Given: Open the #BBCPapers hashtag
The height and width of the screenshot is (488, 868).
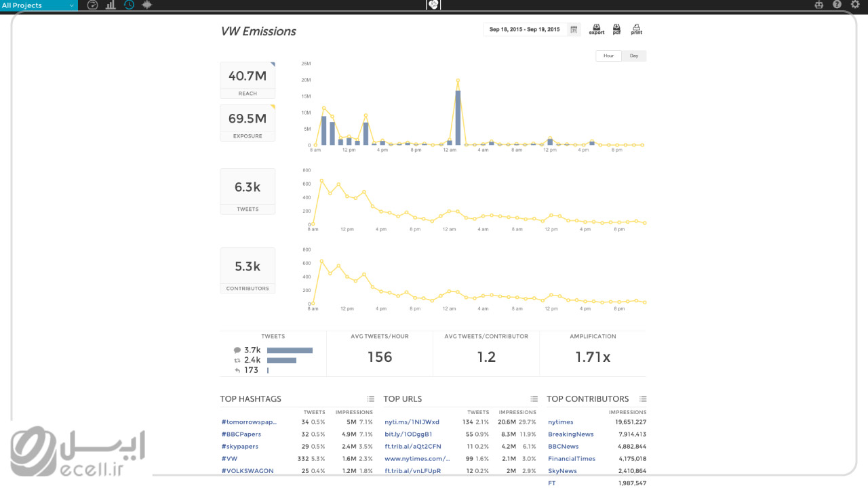Looking at the screenshot, I should 241,434.
